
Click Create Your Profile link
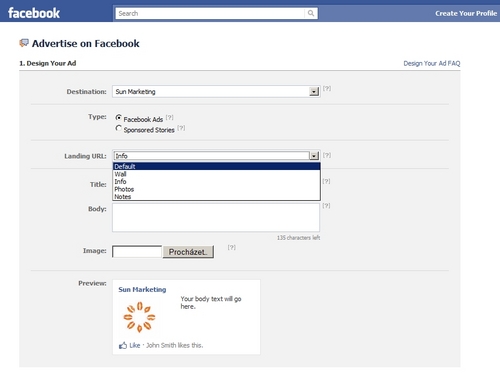click(x=466, y=13)
